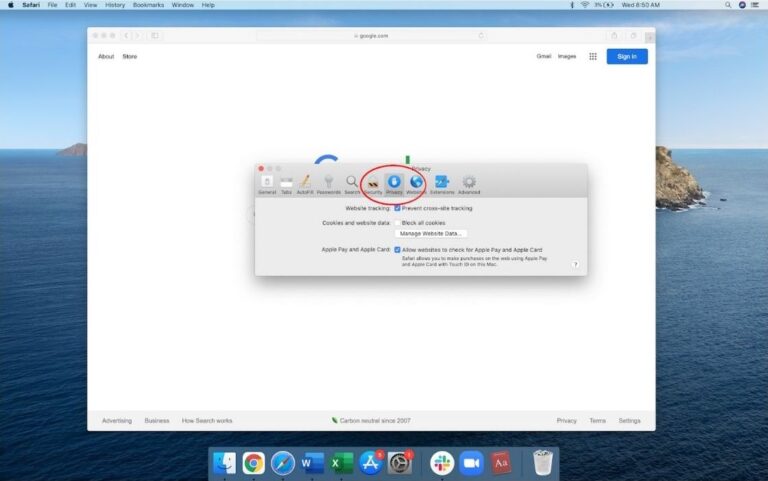The height and width of the screenshot is (481, 768).
Task: Open the Bookmarks menu in menu bar
Action: (x=149, y=5)
